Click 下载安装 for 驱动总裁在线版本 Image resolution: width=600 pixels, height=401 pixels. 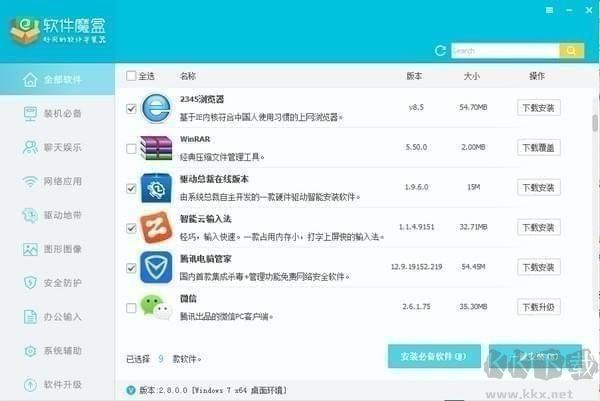pos(539,187)
